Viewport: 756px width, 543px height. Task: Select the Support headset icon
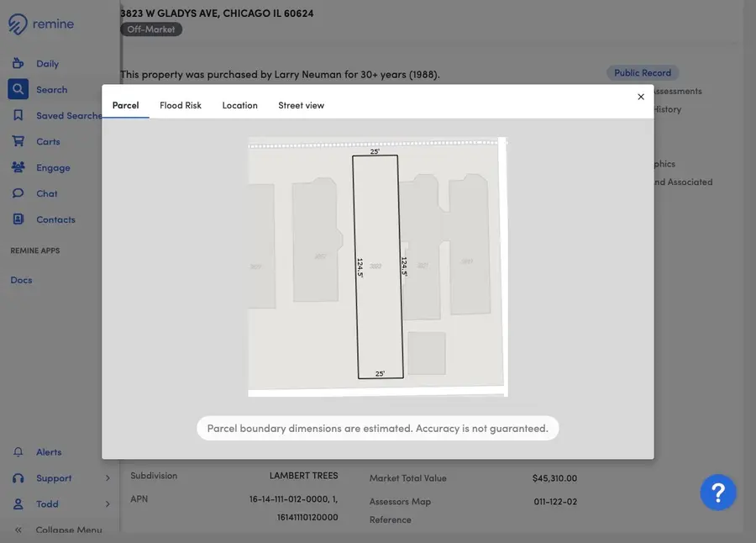pyautogui.click(x=18, y=477)
